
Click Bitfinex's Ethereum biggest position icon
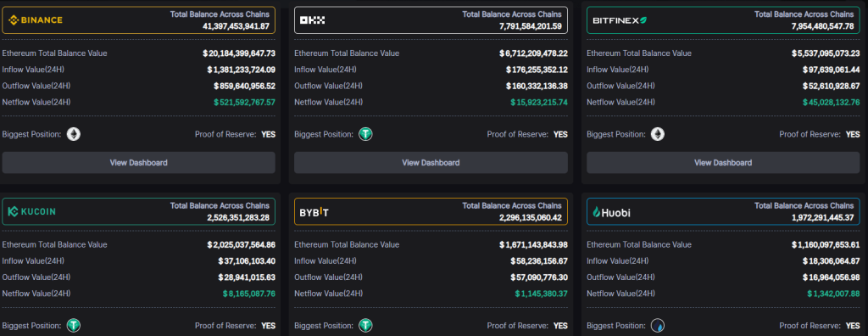[x=658, y=134]
